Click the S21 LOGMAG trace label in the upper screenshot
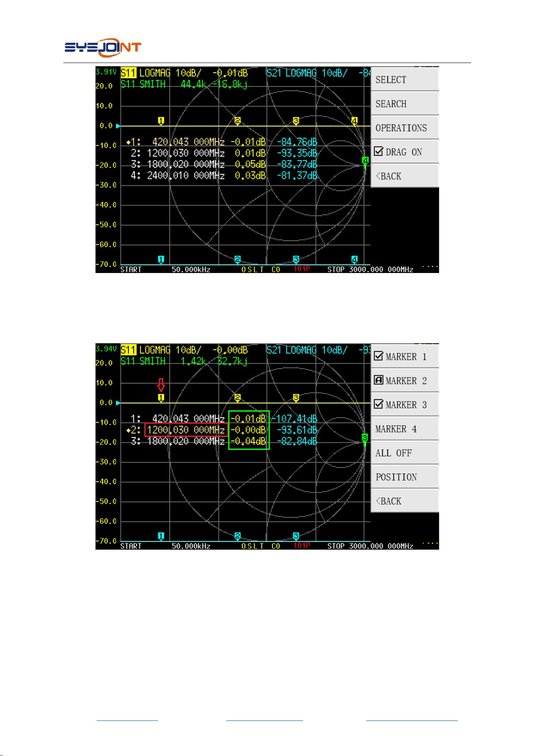 [318, 73]
